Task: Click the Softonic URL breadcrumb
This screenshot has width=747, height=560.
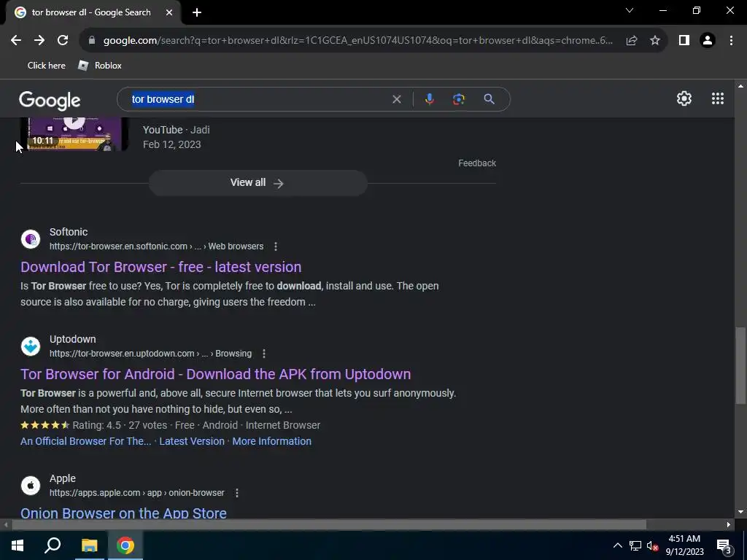Action: coord(156,246)
